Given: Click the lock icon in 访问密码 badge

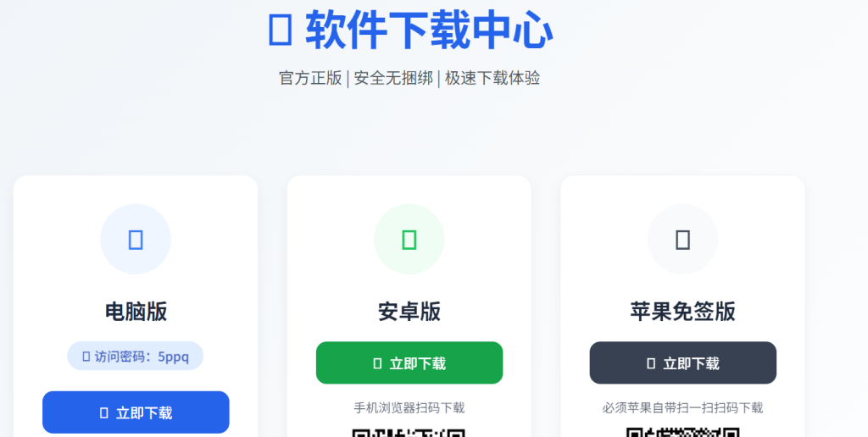Looking at the screenshot, I should 86,357.
